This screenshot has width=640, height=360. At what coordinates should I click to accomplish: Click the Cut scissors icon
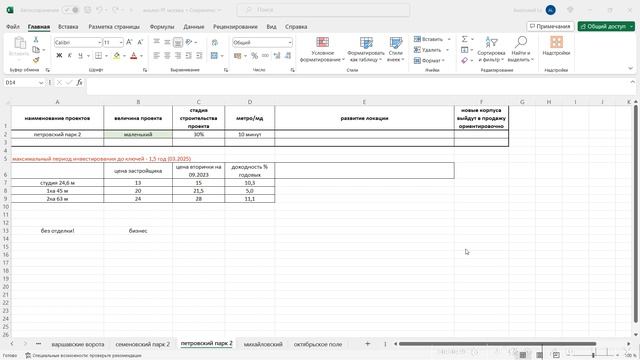(36, 40)
